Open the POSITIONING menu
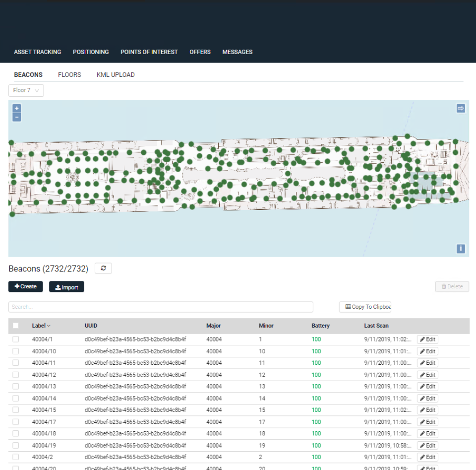 click(91, 52)
